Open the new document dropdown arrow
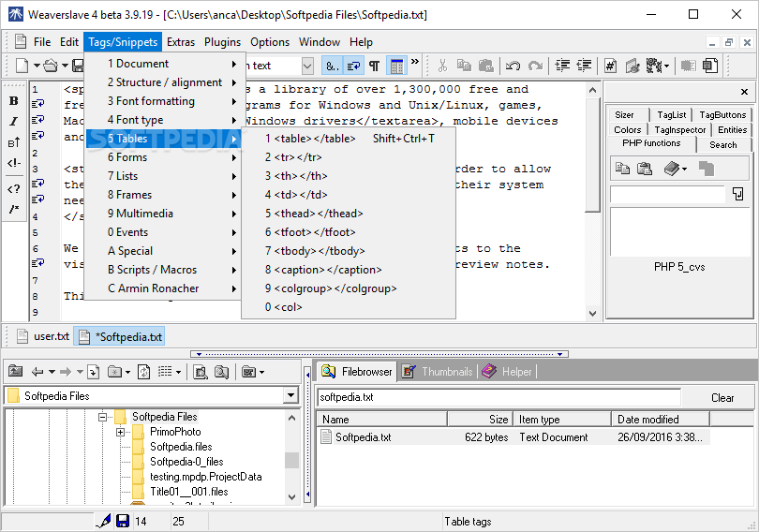The width and height of the screenshot is (759, 532). point(37,66)
